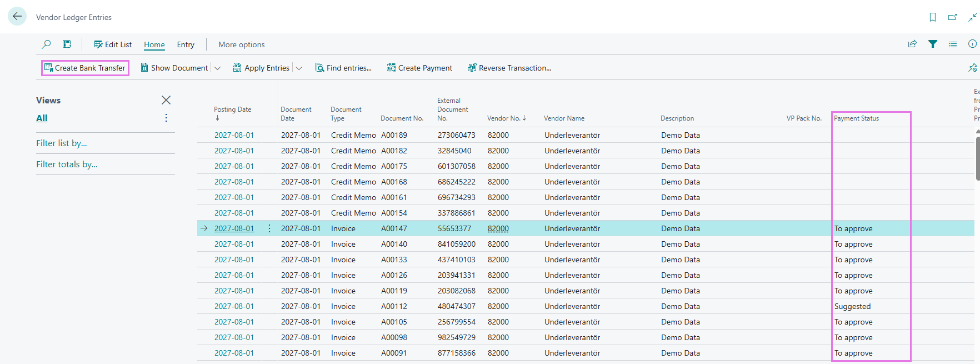Open posting date link of row A00147

point(234,228)
